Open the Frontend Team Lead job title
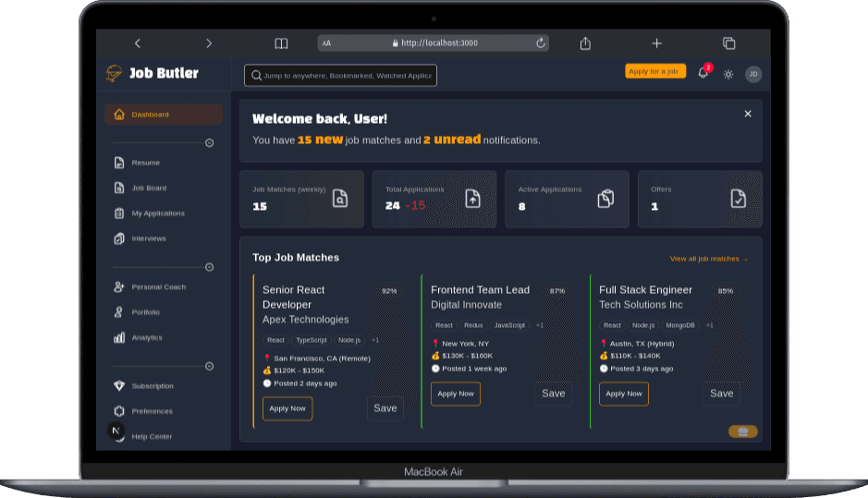Screen dimensions: 868x498 [x=480, y=290]
